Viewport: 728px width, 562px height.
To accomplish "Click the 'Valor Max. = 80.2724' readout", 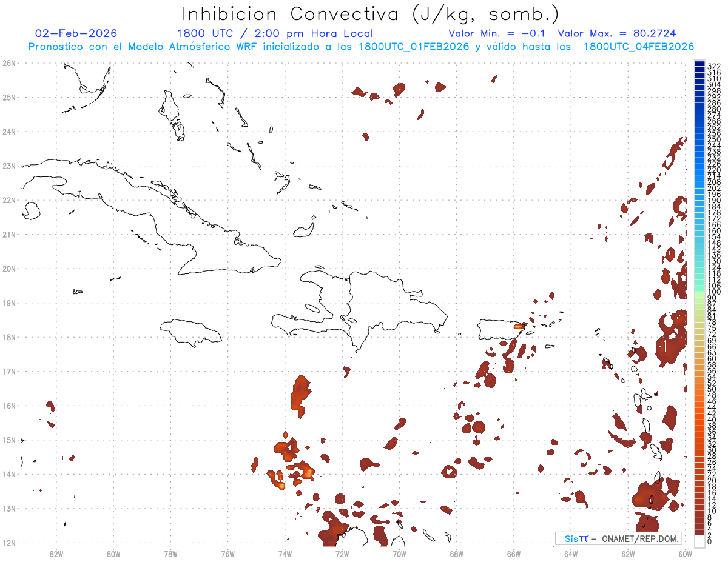I will click(617, 33).
